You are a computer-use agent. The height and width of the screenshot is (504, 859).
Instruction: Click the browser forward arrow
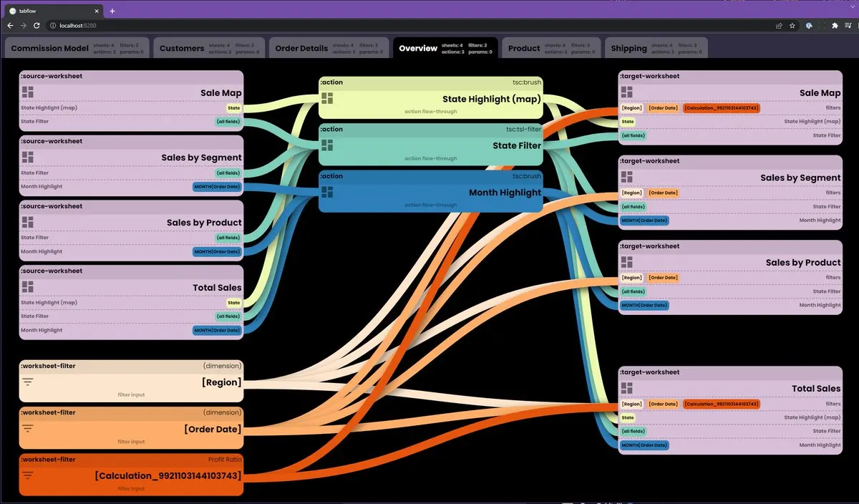(24, 26)
